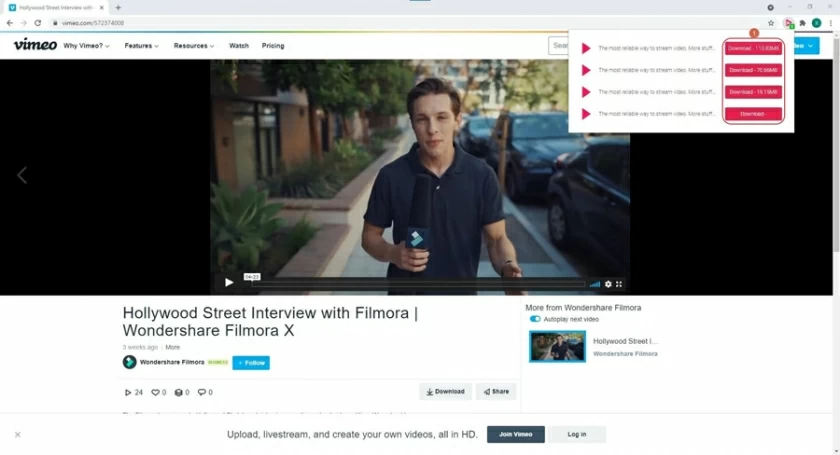The width and height of the screenshot is (840, 455).
Task: Open the Chrome three-dot menu
Action: [x=830, y=23]
